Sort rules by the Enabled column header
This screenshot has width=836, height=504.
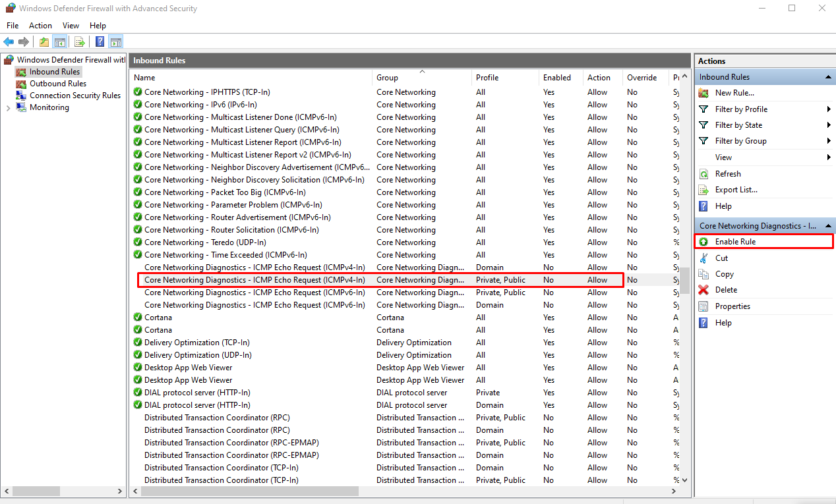pyautogui.click(x=557, y=78)
